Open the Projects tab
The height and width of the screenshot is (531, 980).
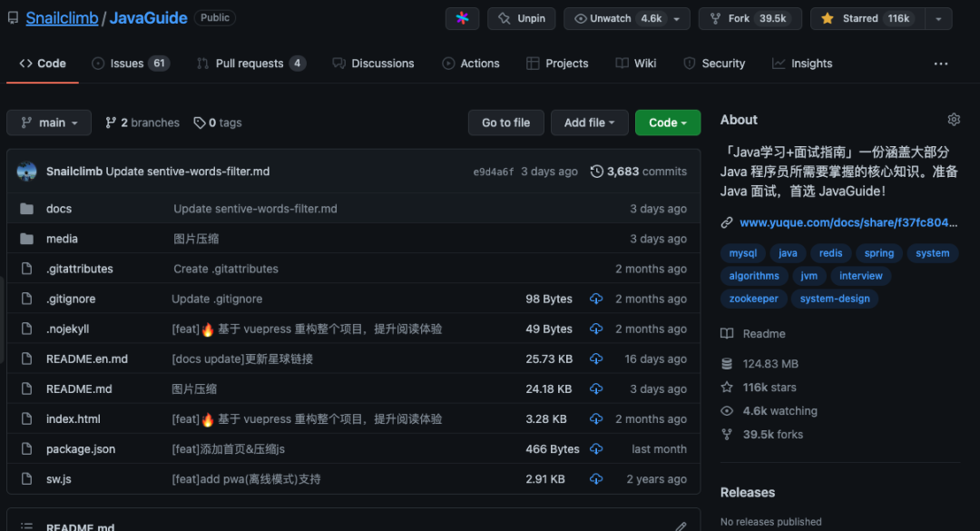click(557, 64)
